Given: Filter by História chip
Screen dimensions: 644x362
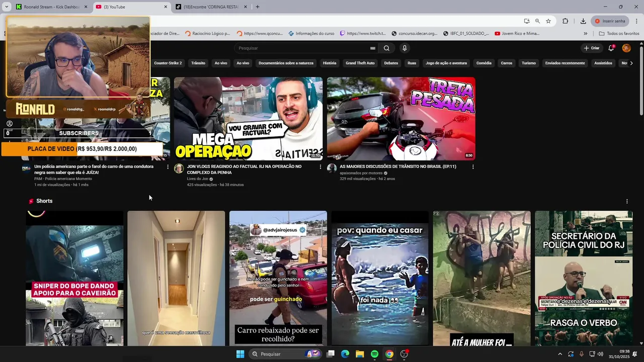Looking at the screenshot, I should 330,63.
